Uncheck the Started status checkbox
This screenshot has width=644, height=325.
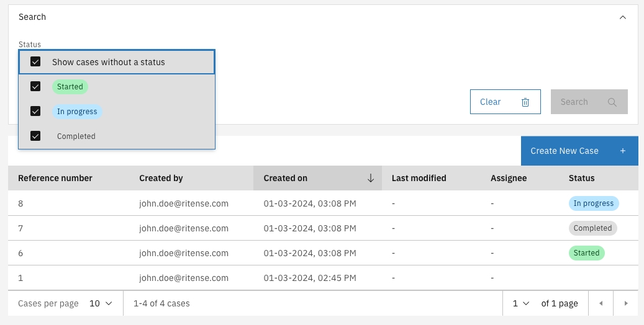coord(35,87)
